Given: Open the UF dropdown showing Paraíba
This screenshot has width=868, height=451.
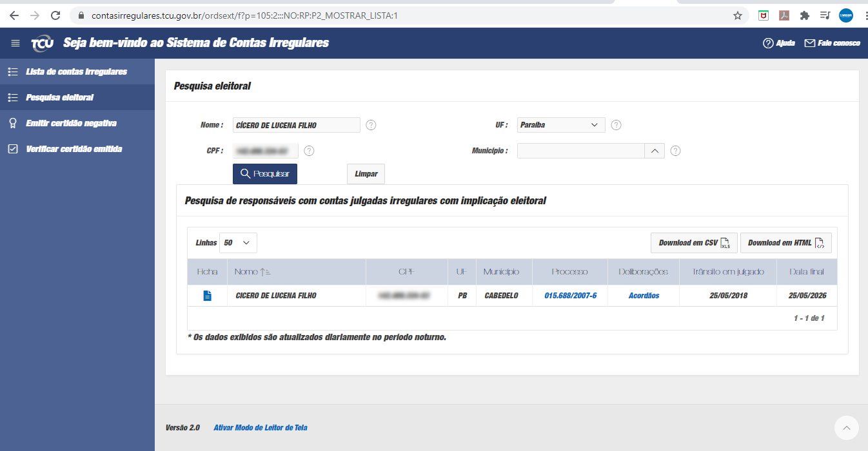Looking at the screenshot, I should pyautogui.click(x=560, y=125).
